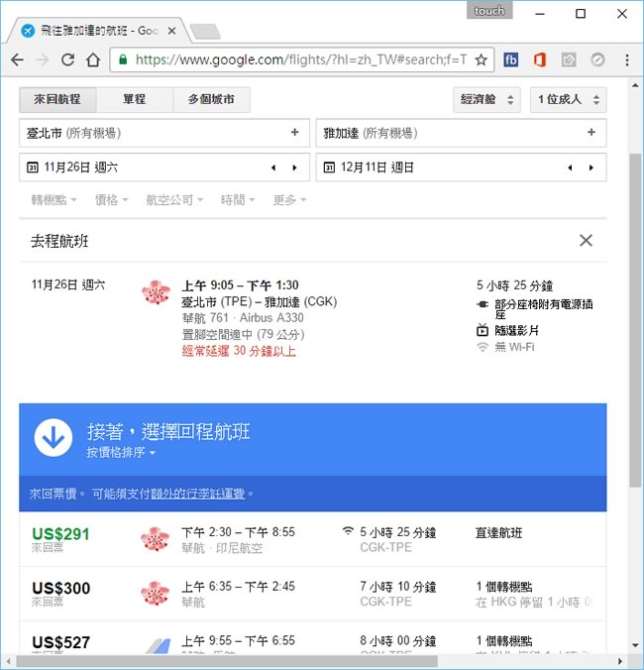Open the Office extension icon
The width and height of the screenshot is (644, 670).
tap(540, 59)
